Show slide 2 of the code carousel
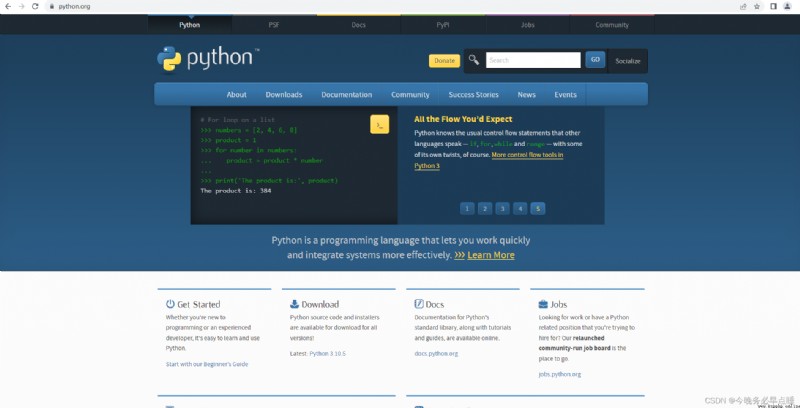This screenshot has width=800, height=408. pos(485,208)
